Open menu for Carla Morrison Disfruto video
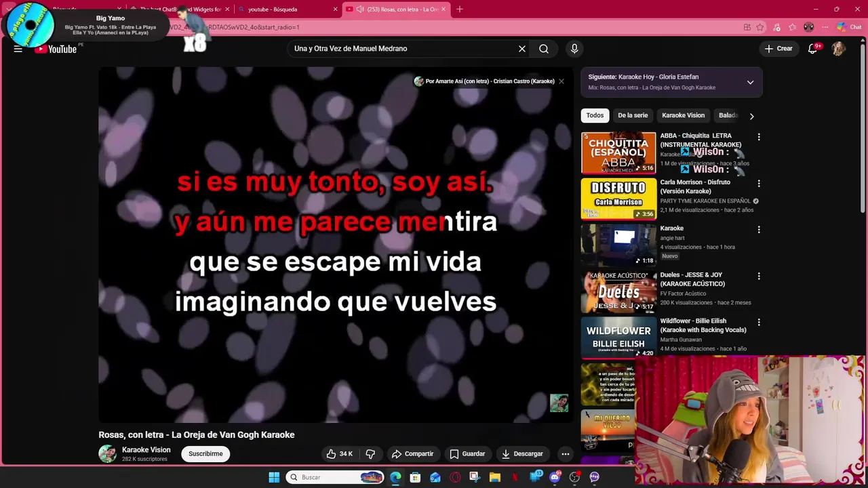Image resolution: width=868 pixels, height=488 pixels. pos(759,184)
